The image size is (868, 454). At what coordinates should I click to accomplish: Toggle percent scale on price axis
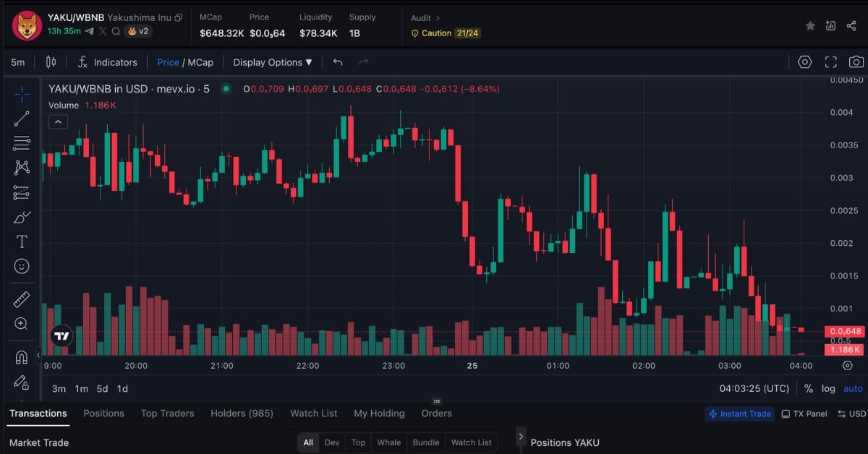[809, 388]
